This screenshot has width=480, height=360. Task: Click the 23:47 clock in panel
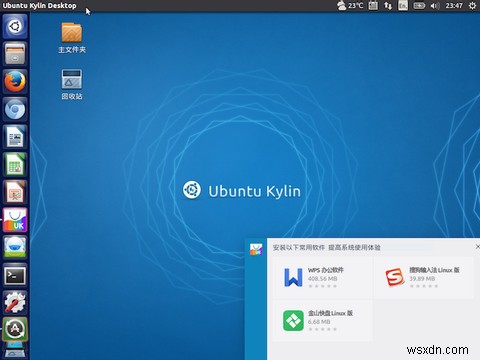point(454,6)
